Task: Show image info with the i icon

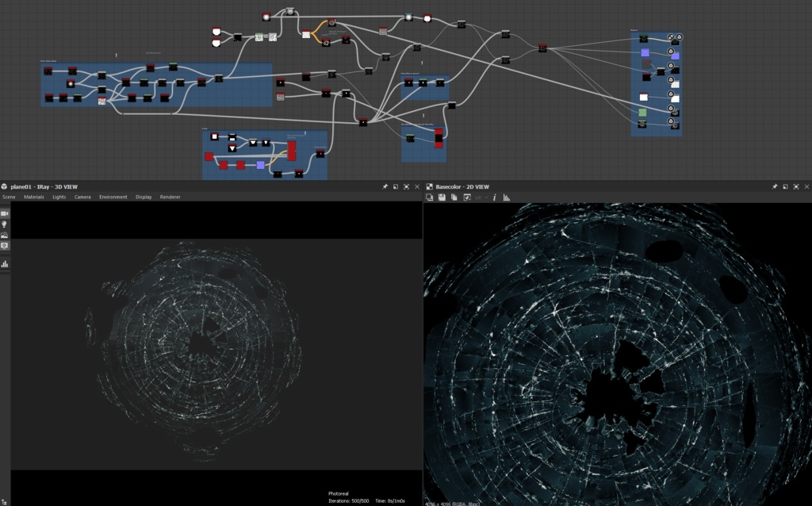Action: [x=494, y=197]
